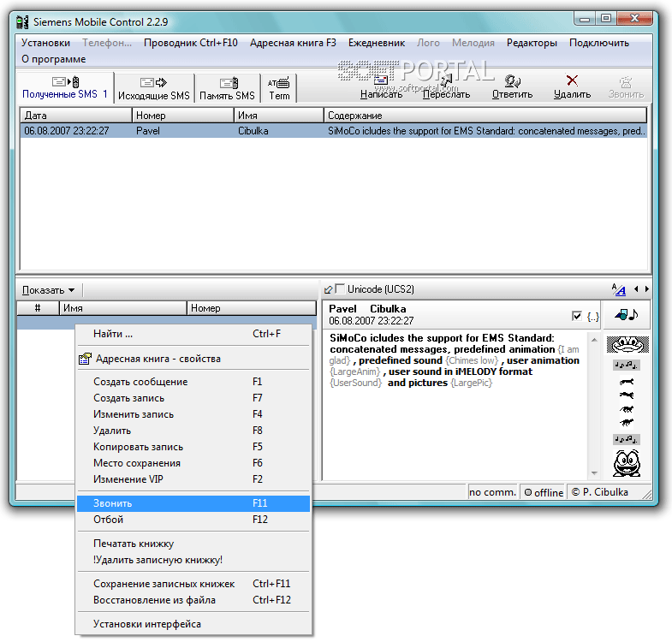672x642 pixels.
Task: Choose Найти ... in context menu
Action: (x=193, y=334)
